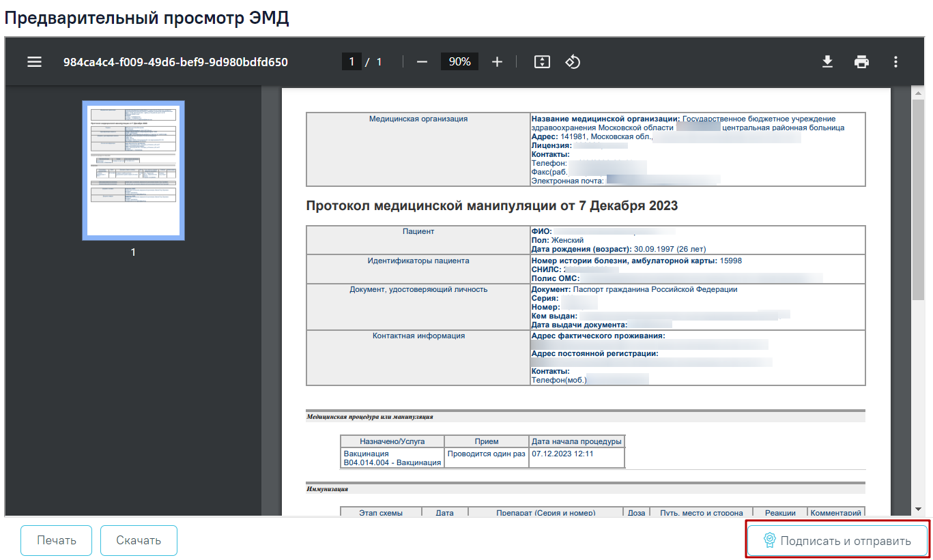This screenshot has width=933, height=560.
Task: Click the Печать button
Action: coord(57,540)
